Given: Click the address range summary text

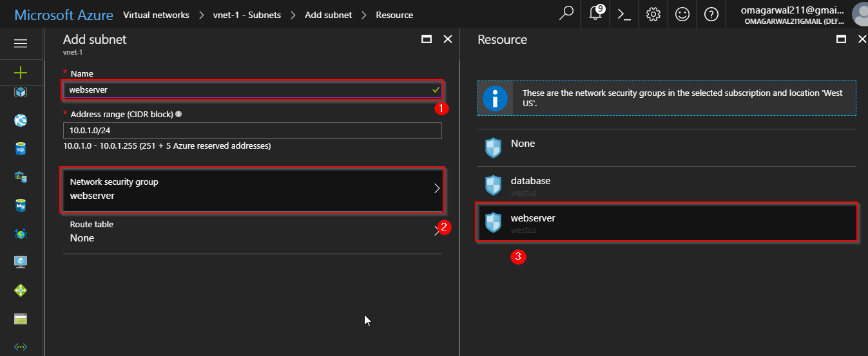Looking at the screenshot, I should [167, 146].
